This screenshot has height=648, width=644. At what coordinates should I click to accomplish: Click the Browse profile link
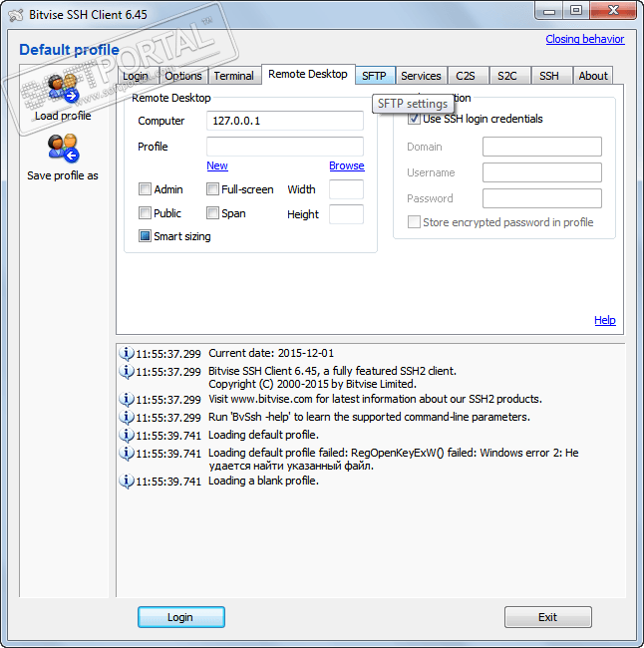(x=347, y=165)
